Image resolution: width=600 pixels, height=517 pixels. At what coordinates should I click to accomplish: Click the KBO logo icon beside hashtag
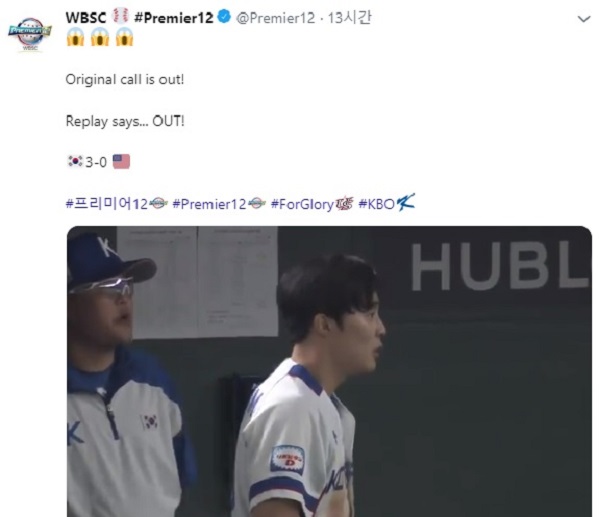(x=406, y=202)
